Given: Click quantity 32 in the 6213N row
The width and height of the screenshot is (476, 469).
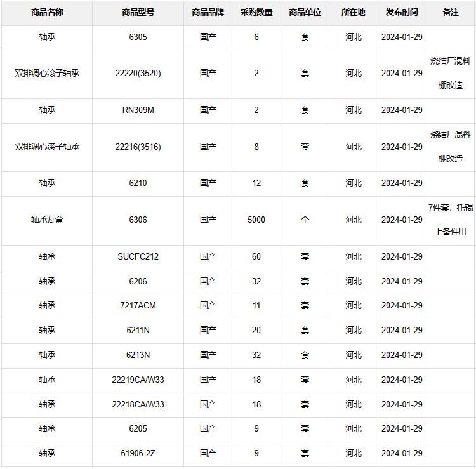Looking at the screenshot, I should click(x=256, y=355).
